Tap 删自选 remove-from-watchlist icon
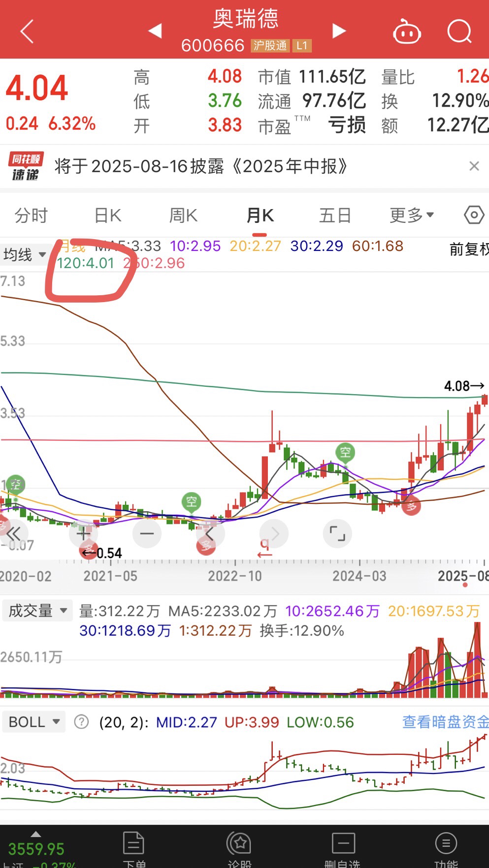This screenshot has width=489, height=868. 343,848
